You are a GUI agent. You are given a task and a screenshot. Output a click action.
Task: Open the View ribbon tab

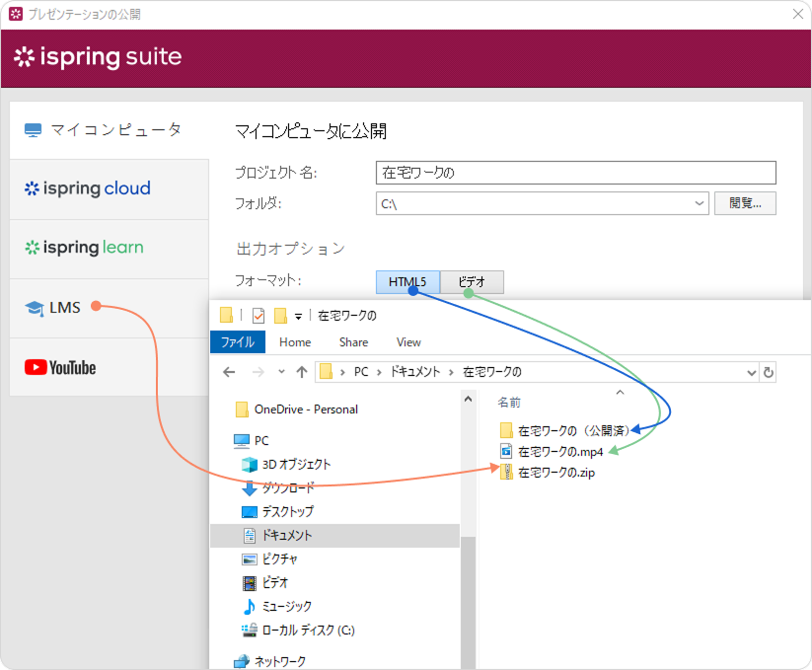pos(408,342)
